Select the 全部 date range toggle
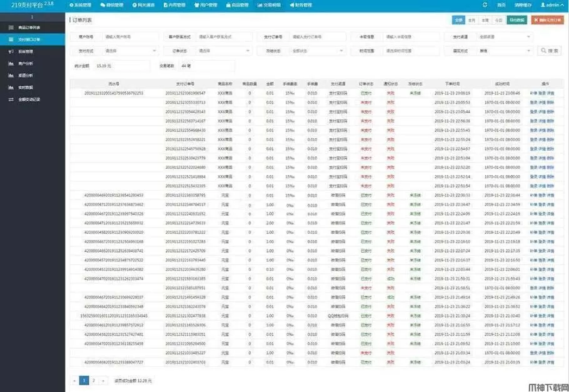This screenshot has width=569, height=392. pyautogui.click(x=458, y=20)
